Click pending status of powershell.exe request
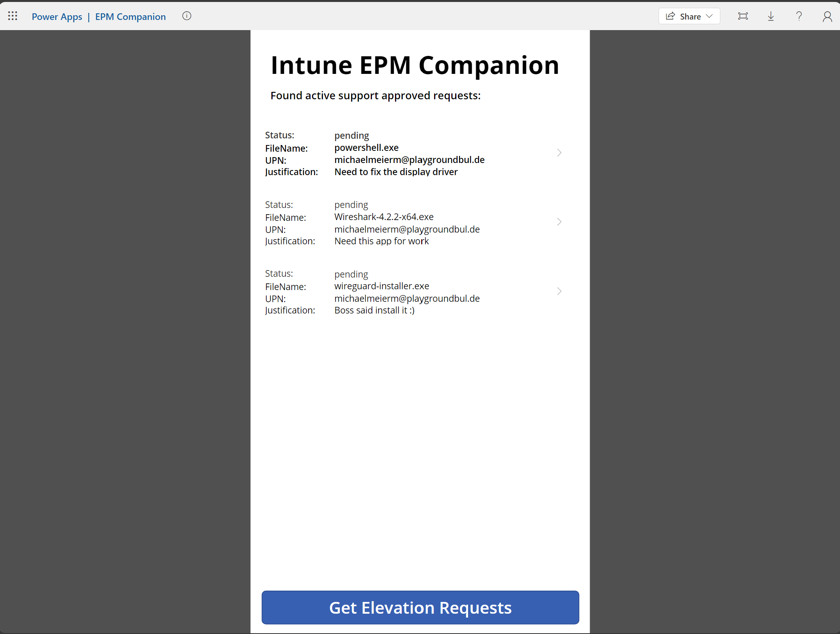This screenshot has width=840, height=634. 352,136
